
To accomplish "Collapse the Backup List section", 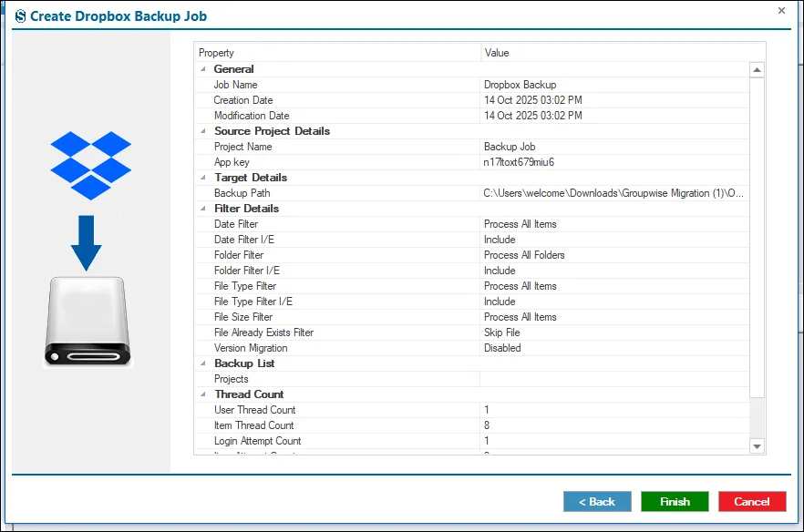I will [x=203, y=363].
